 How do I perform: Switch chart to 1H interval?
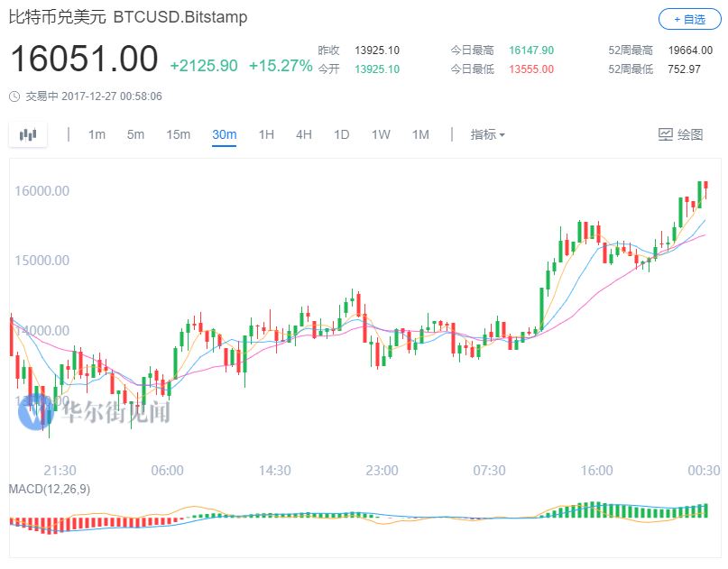pos(266,134)
